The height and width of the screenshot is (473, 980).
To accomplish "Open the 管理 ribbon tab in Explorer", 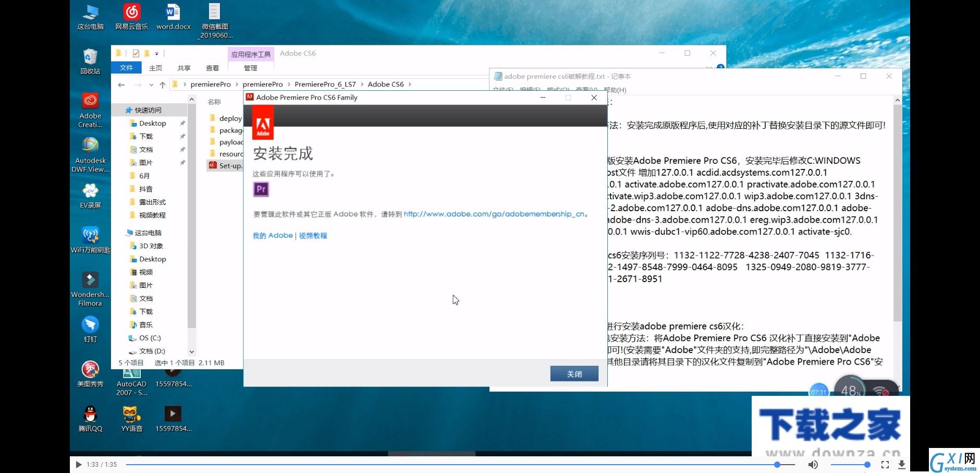I will [251, 68].
